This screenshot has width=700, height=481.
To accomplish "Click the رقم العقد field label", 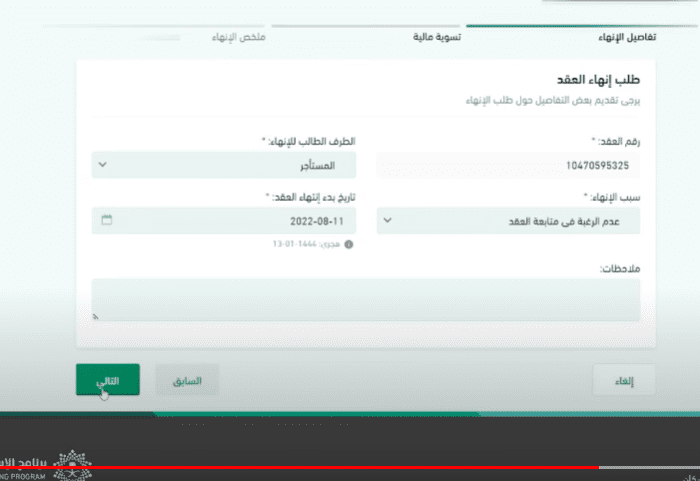I will [616, 142].
